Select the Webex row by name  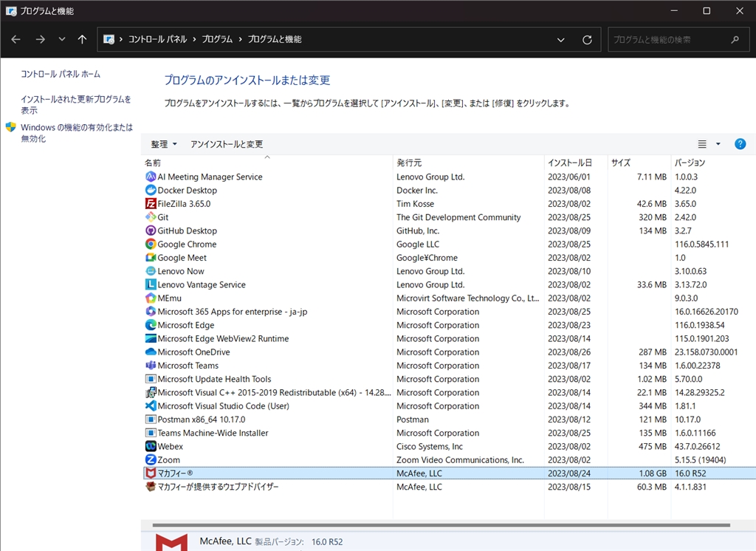coord(171,447)
